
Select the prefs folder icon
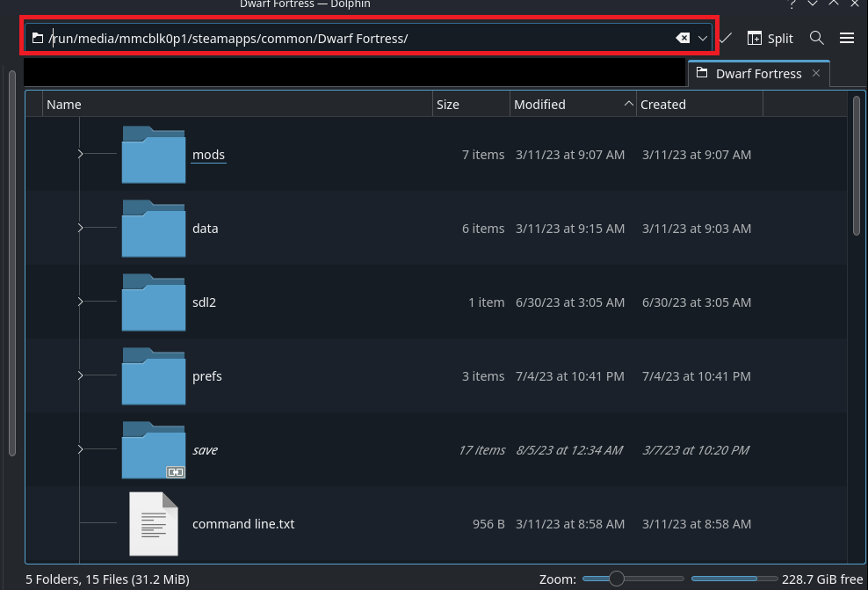154,376
